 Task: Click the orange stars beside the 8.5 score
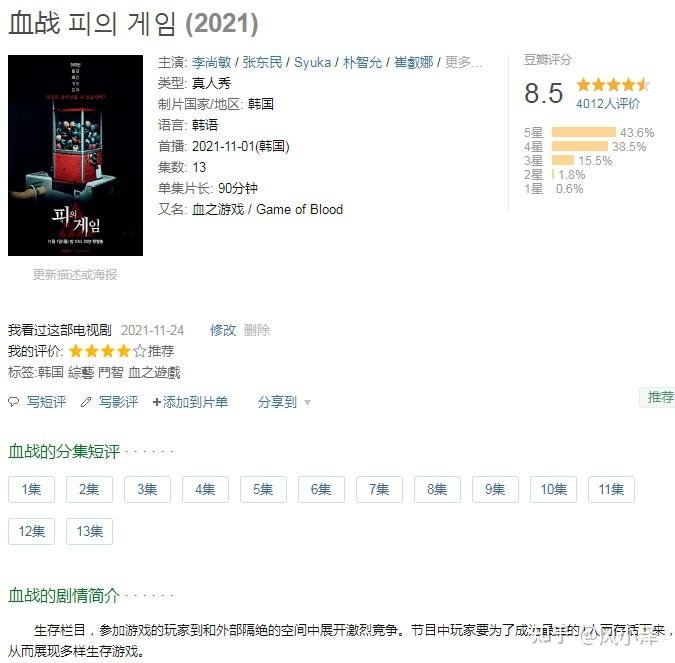tap(613, 84)
